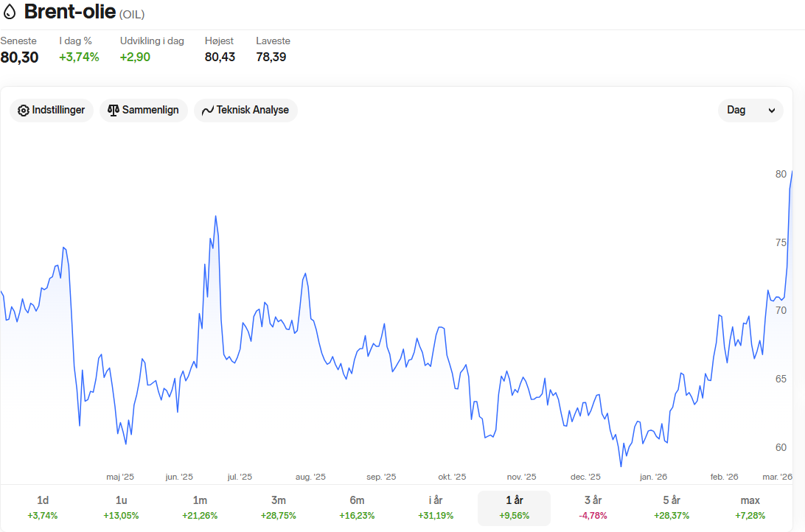Click the nov. '25 axis label
The image size is (805, 532).
pyautogui.click(x=522, y=477)
